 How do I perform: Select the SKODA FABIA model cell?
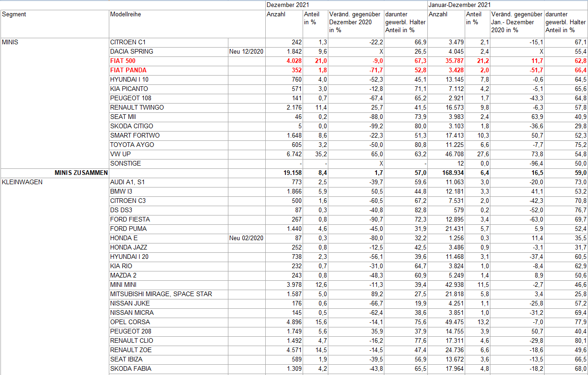coord(131,368)
